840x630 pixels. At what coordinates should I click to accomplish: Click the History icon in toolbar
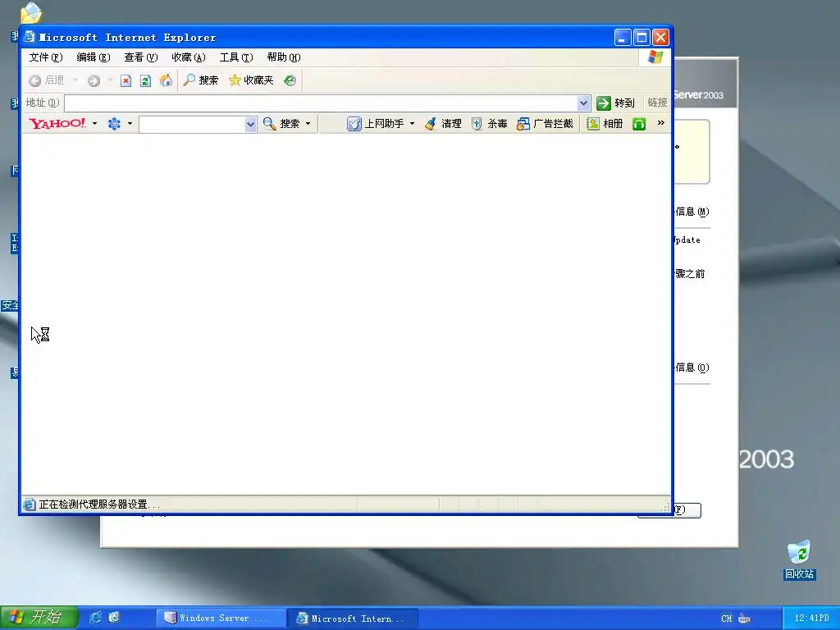pyautogui.click(x=290, y=80)
